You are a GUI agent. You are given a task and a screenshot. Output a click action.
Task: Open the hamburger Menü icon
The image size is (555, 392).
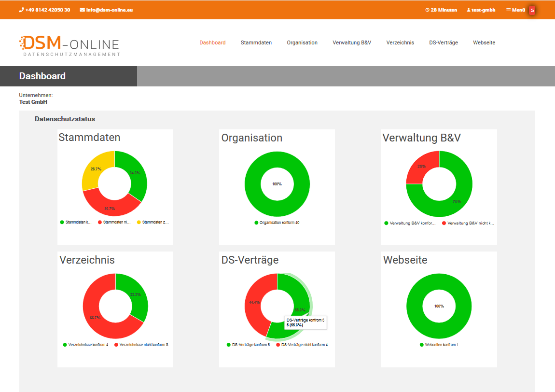click(x=508, y=10)
